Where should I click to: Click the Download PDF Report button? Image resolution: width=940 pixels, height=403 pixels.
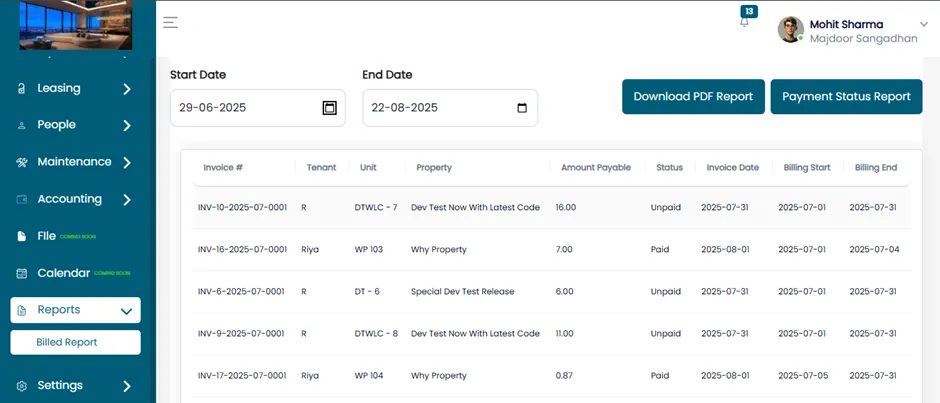693,97
